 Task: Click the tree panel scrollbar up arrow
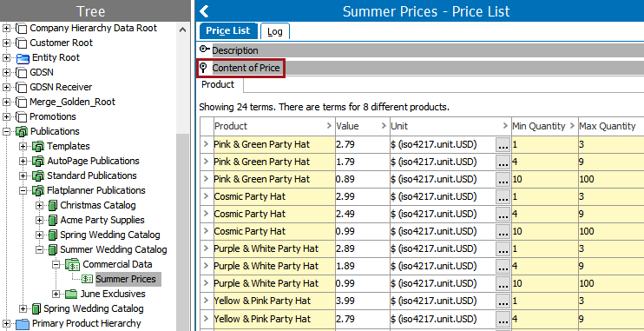point(183,30)
